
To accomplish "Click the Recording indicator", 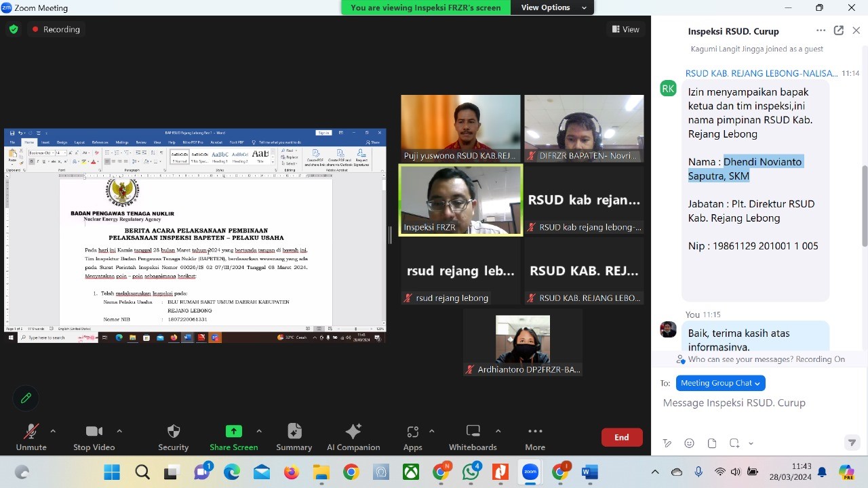I will point(56,29).
